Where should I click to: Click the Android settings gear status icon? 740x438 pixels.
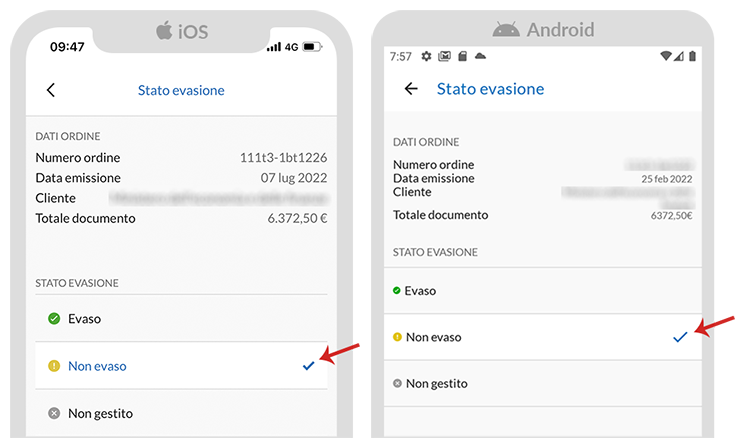pyautogui.click(x=426, y=56)
